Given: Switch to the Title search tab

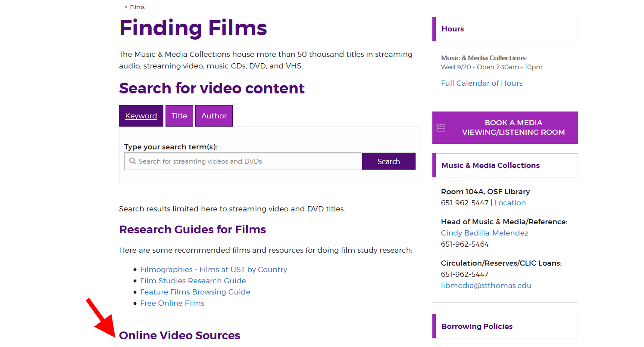Looking at the screenshot, I should [x=179, y=115].
